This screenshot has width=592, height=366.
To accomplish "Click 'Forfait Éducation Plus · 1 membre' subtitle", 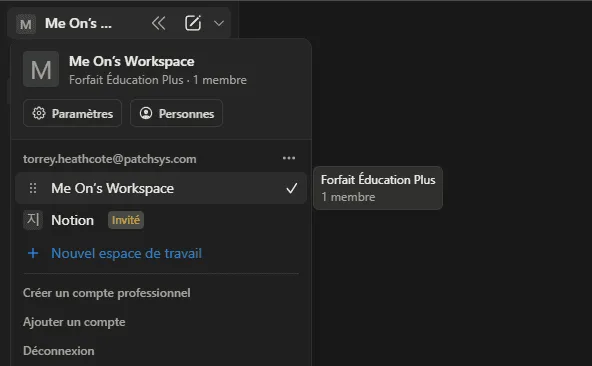I will coord(158,80).
